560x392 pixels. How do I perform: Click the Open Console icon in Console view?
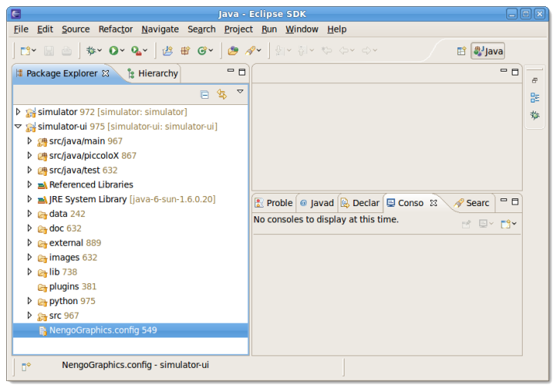point(506,224)
